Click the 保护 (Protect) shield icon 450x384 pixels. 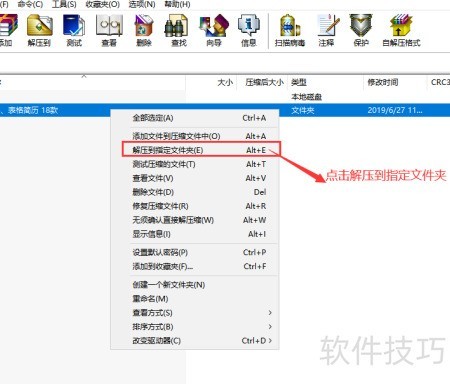[361, 30]
